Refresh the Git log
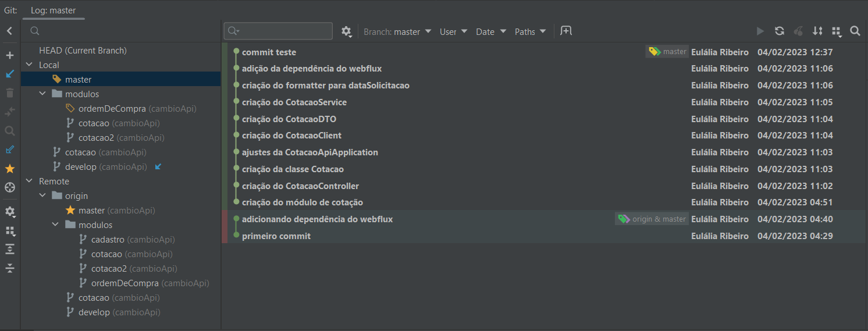The width and height of the screenshot is (868, 331). click(x=780, y=31)
